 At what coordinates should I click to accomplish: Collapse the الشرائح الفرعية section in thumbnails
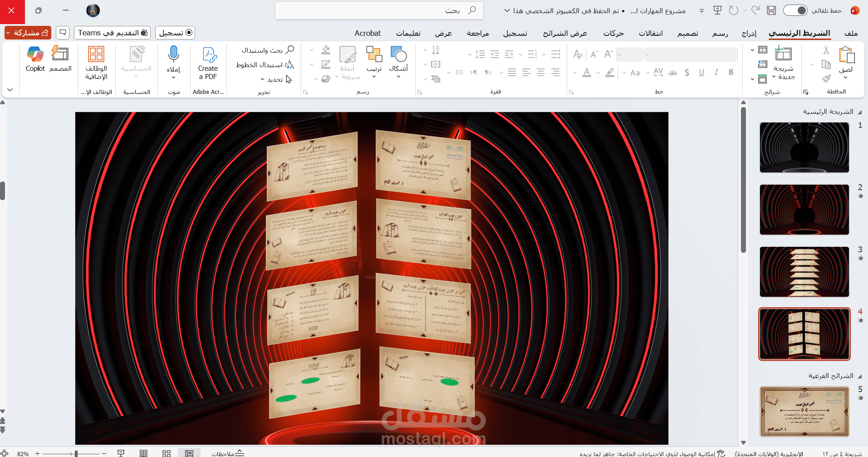coord(859,376)
